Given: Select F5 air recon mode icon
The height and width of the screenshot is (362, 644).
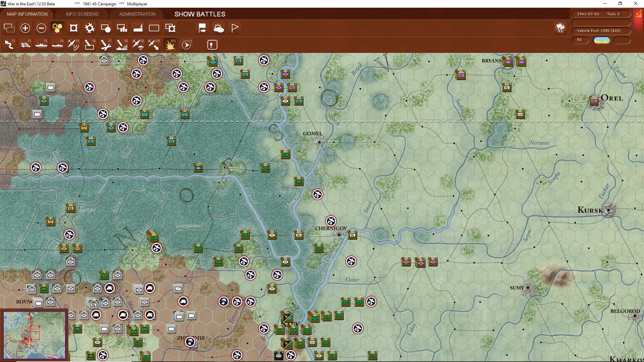Looking at the screenshot, I should (x=73, y=45).
